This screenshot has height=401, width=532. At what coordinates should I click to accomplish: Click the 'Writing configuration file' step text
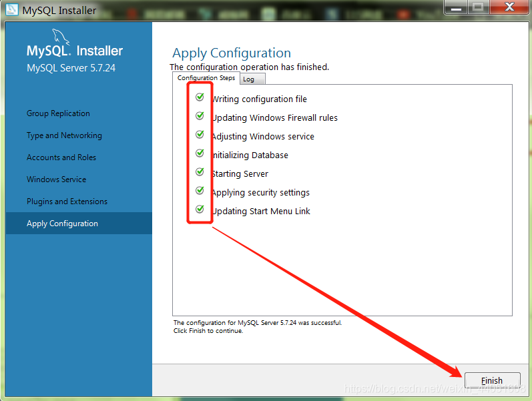260,99
